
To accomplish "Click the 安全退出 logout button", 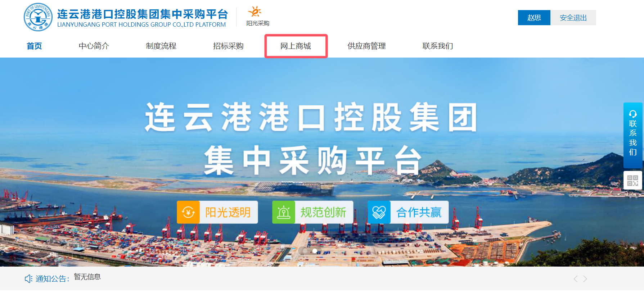I will pos(573,18).
